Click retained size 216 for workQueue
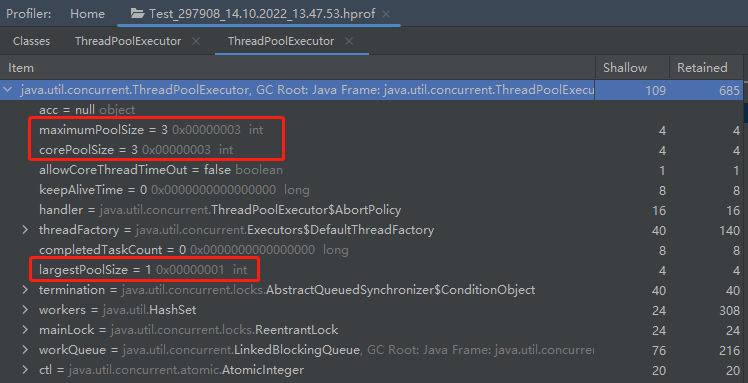Viewport: 748px width, 383px height. point(729,351)
